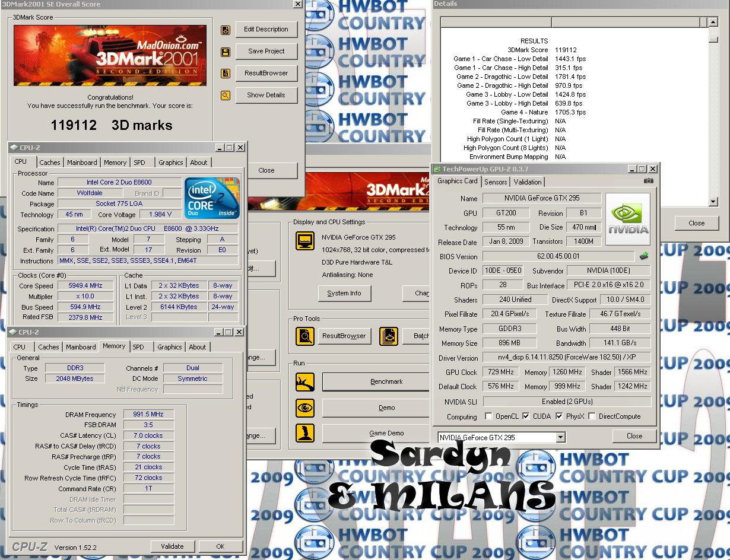Click the Edit Description icon in 3DMark score window
Image resolution: width=730 pixels, height=560 pixels.
[x=226, y=30]
